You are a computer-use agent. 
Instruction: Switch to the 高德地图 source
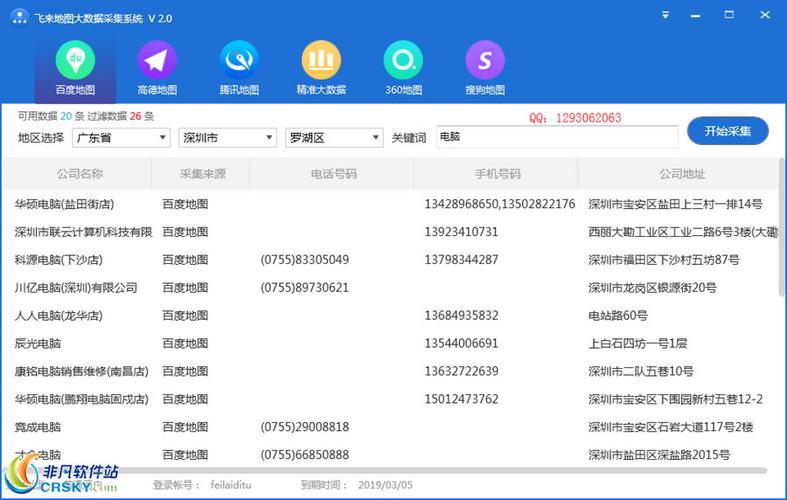[x=157, y=68]
